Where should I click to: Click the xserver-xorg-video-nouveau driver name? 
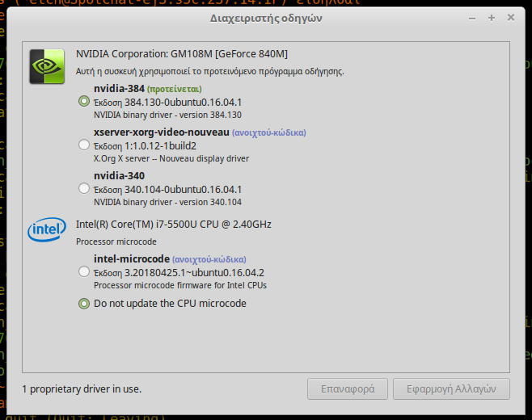pyautogui.click(x=162, y=132)
